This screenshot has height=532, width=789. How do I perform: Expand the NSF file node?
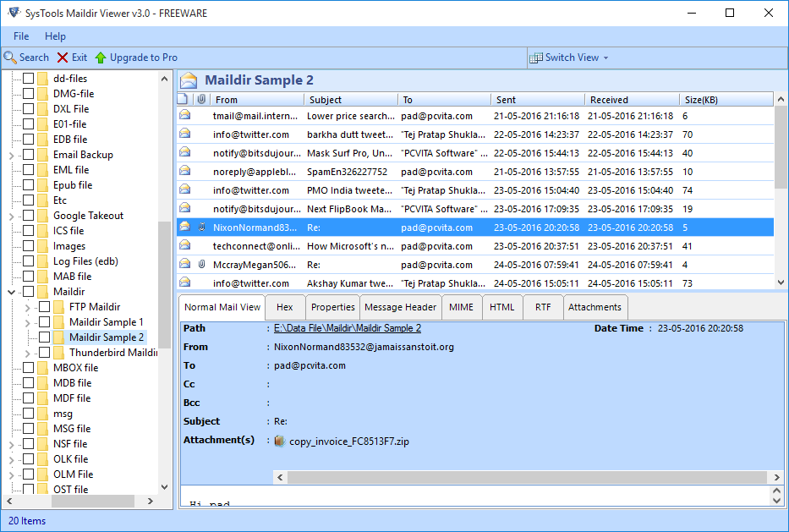click(x=12, y=444)
